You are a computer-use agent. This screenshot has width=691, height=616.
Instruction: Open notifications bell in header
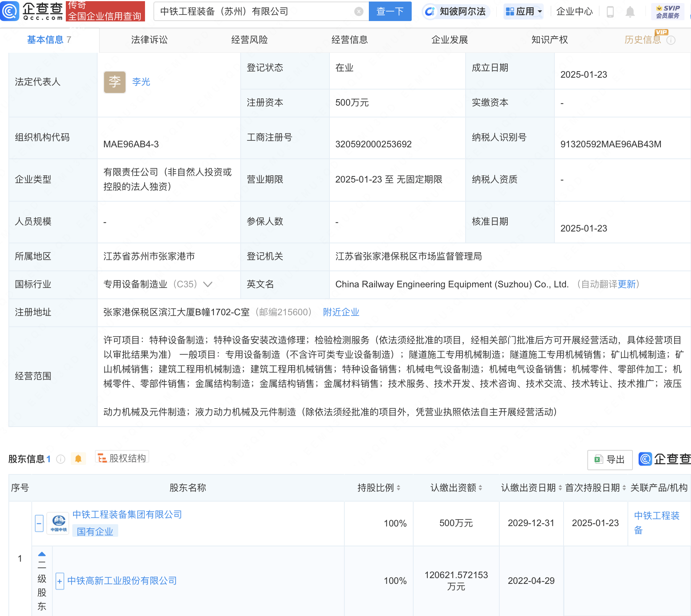[x=630, y=12]
